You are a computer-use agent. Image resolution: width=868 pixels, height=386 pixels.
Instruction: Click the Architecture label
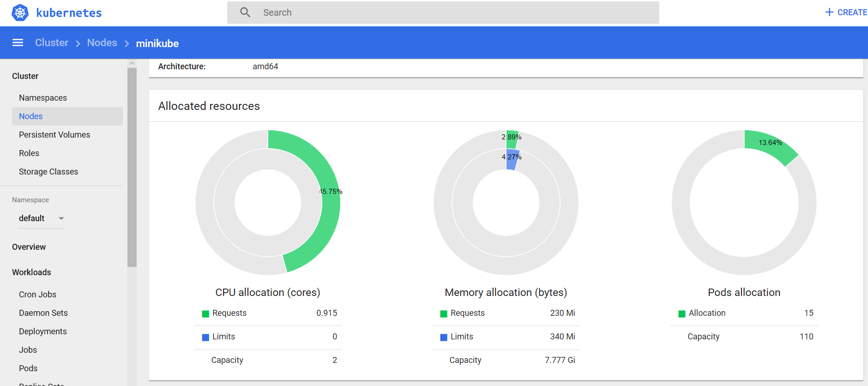(182, 66)
